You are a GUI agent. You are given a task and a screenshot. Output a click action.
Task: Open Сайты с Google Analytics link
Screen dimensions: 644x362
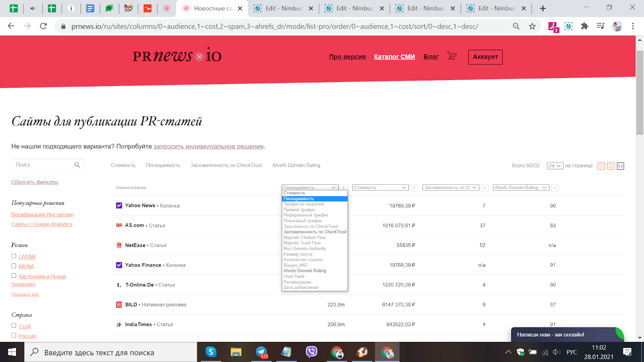(42, 224)
